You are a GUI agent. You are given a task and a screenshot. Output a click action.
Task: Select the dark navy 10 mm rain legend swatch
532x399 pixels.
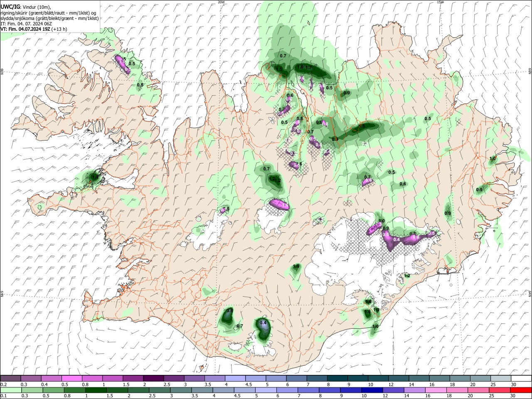tap(372, 390)
